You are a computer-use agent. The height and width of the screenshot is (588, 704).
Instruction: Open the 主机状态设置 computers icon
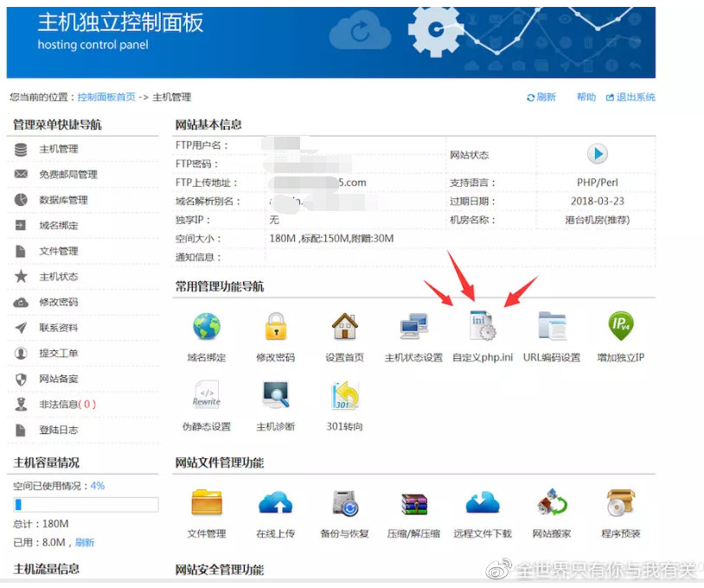(x=413, y=327)
